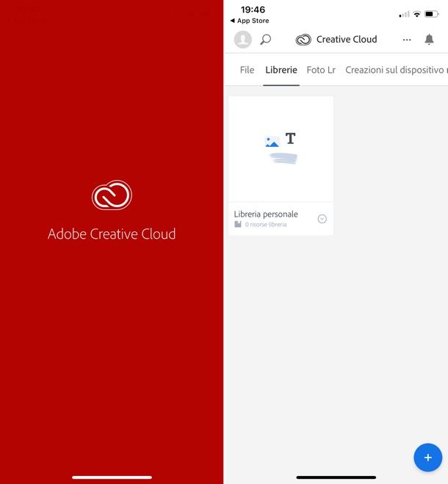Tap the Wi-Fi status icon
This screenshot has width=448, height=484.
417,14
